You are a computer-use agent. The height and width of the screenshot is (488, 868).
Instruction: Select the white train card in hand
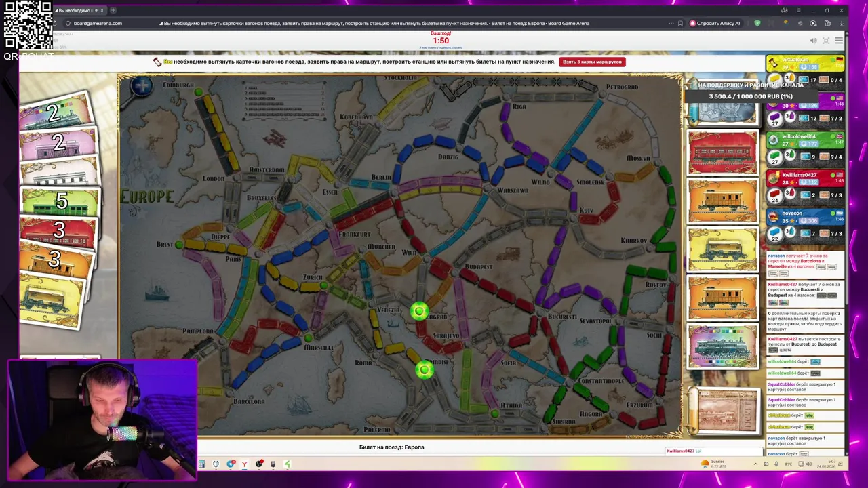60,172
